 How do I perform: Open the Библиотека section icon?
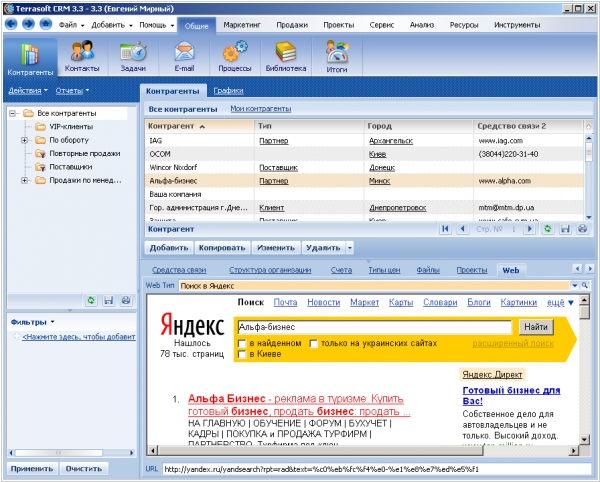coord(286,57)
